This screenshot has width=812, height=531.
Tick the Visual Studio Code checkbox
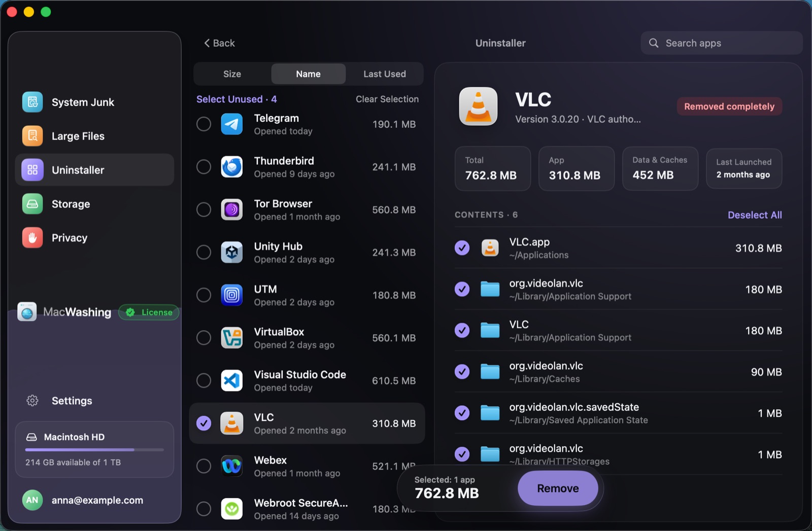pyautogui.click(x=204, y=380)
